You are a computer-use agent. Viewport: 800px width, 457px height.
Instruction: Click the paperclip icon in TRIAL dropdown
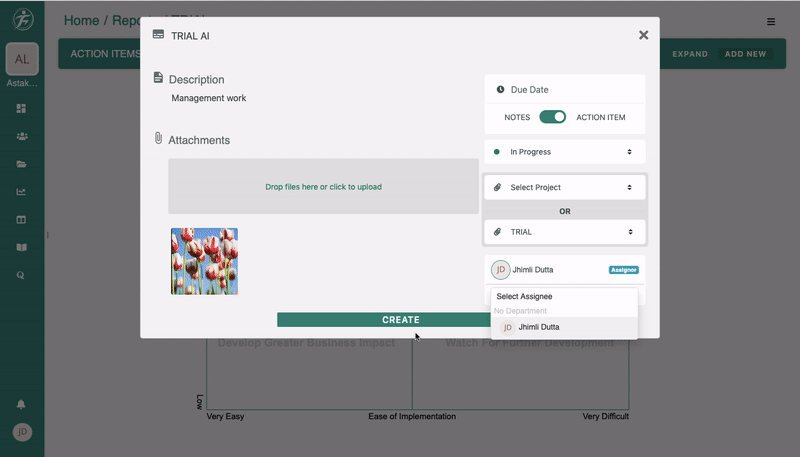497,232
